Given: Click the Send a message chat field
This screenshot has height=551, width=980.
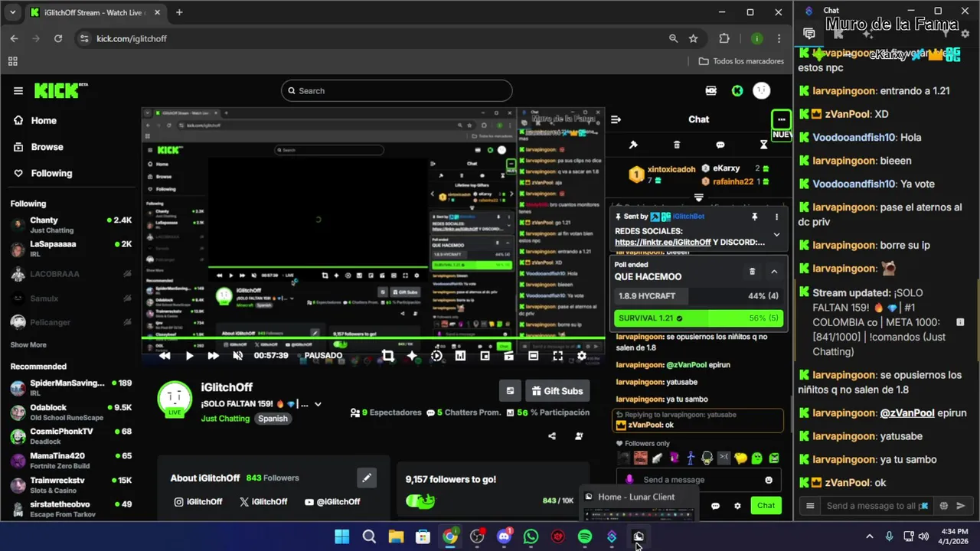Looking at the screenshot, I should pos(698,480).
